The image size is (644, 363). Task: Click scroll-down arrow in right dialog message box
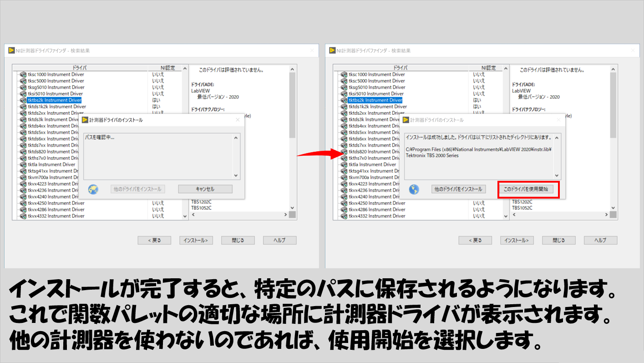pos(557,175)
